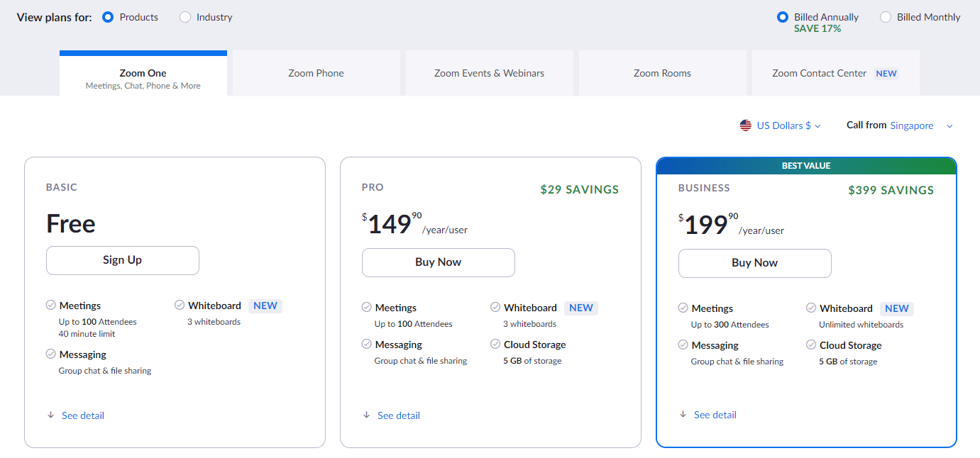
Task: Click the BASIC plan title
Action: pos(62,187)
